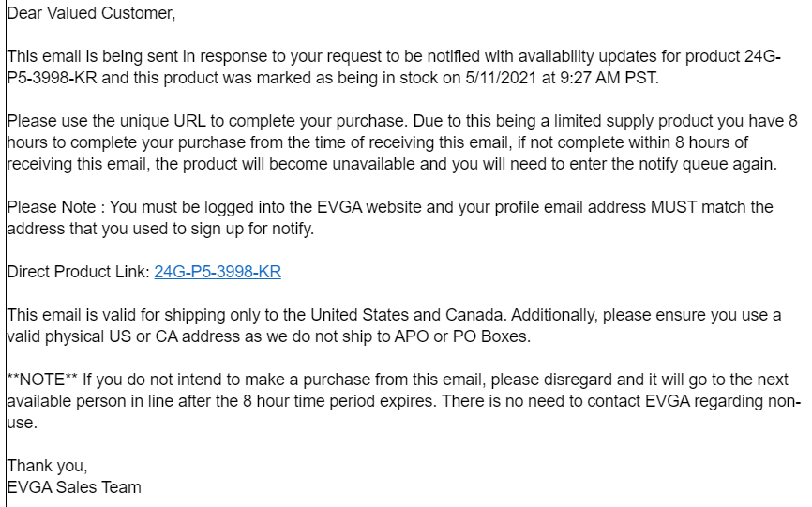The image size is (812, 507).
Task: Click the "**NOTE**" marker text
Action: (x=42, y=380)
